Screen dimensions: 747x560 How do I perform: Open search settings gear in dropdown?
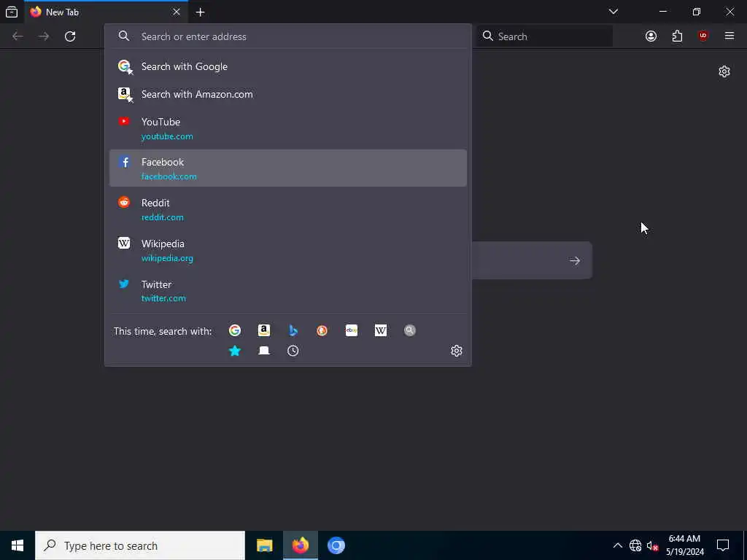pyautogui.click(x=457, y=351)
